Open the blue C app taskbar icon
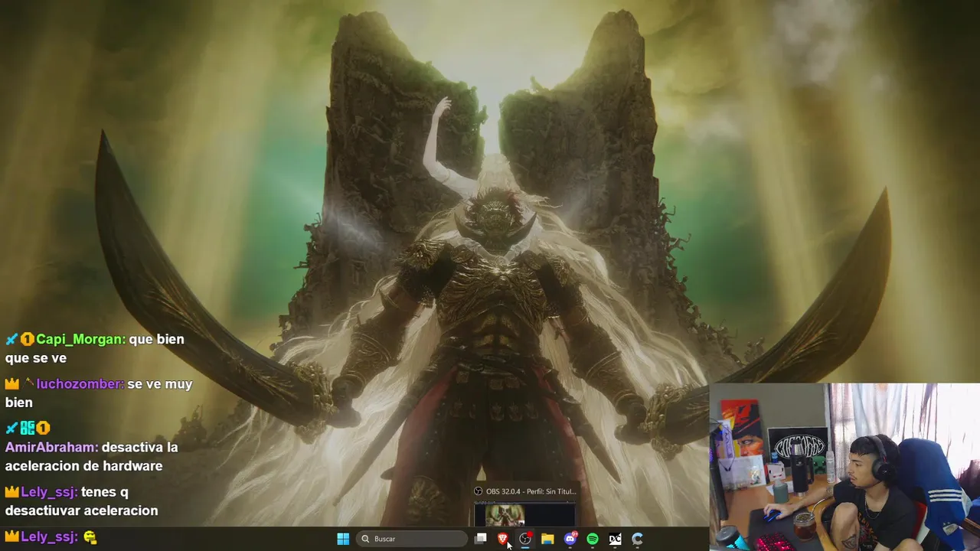 pos(637,539)
